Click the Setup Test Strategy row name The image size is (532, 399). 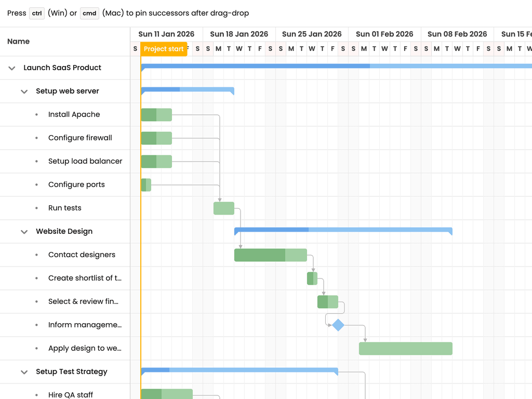pyautogui.click(x=72, y=371)
